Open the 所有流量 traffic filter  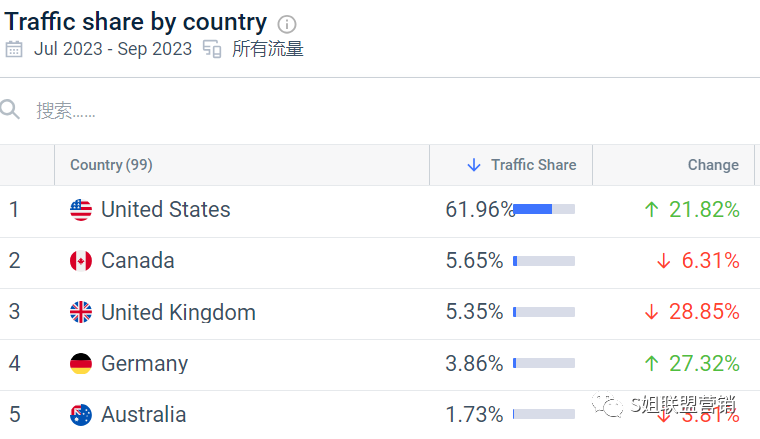[268, 49]
